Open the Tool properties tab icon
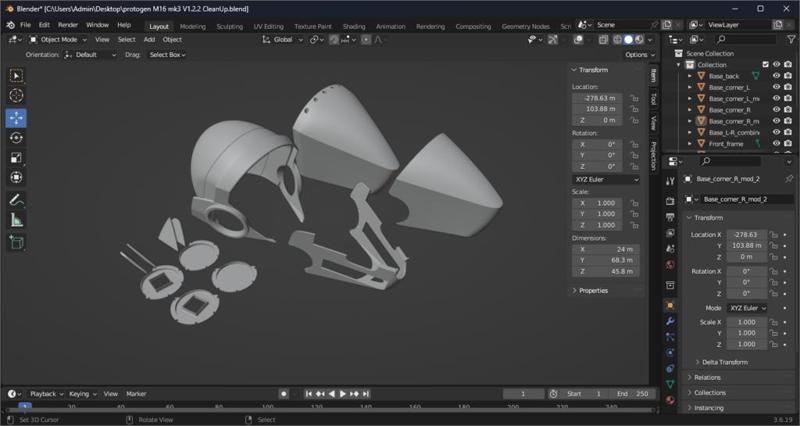The width and height of the screenshot is (800, 426). coord(670,181)
